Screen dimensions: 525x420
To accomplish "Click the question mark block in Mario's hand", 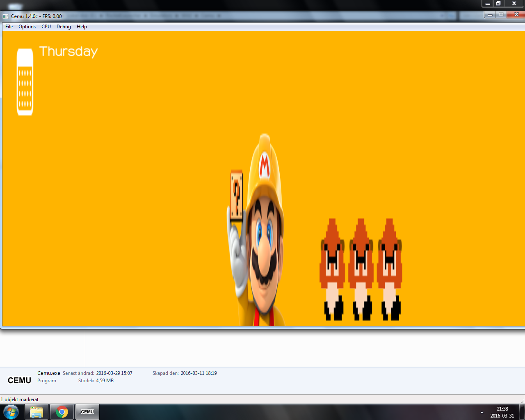I will click(236, 195).
